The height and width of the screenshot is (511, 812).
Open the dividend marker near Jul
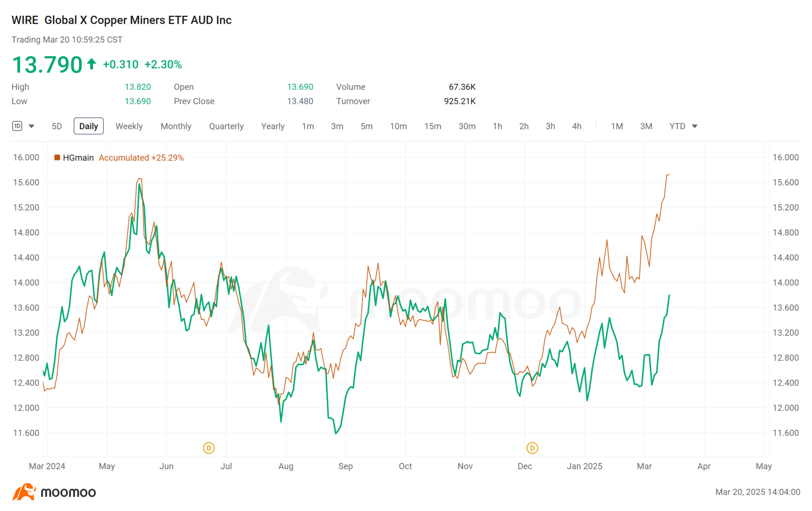click(x=209, y=448)
